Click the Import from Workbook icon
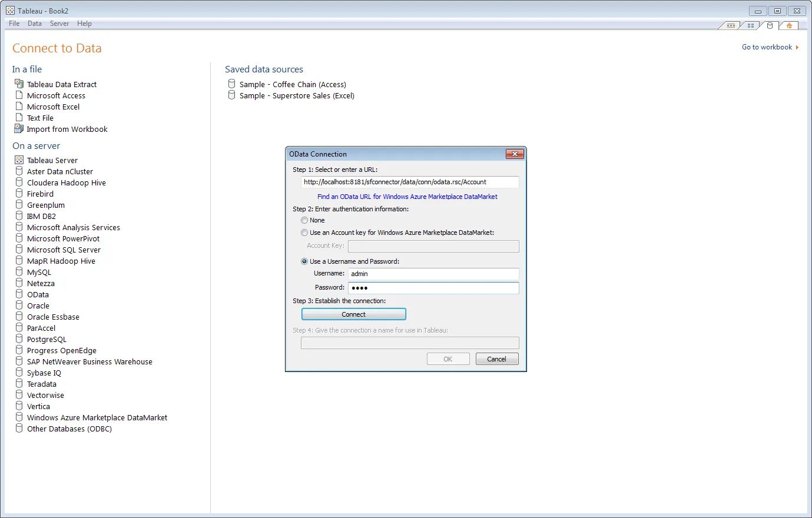Viewport: 812px width, 518px height. click(x=19, y=129)
